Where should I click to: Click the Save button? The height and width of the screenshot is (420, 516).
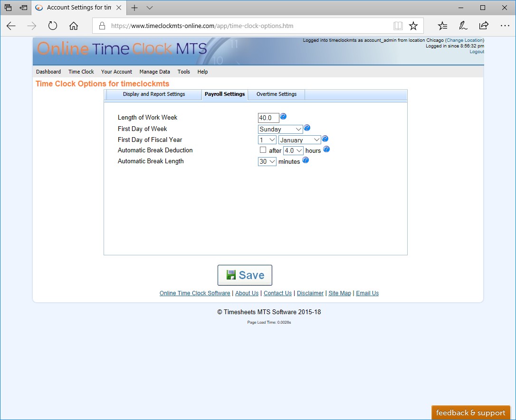tap(245, 275)
